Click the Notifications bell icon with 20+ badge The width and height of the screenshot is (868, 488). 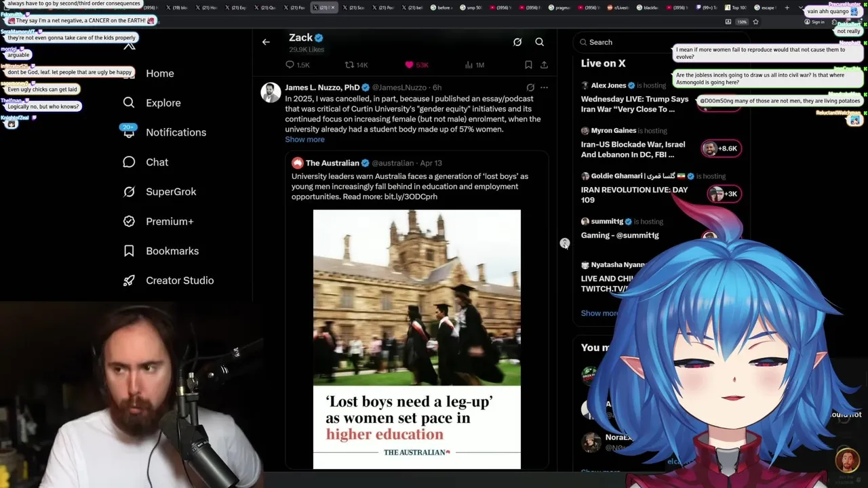[x=129, y=131]
